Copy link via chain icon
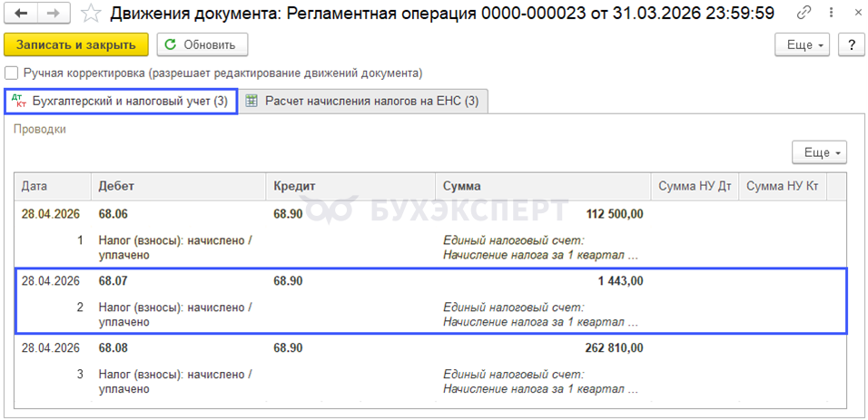This screenshot has width=868, height=420. [x=804, y=14]
